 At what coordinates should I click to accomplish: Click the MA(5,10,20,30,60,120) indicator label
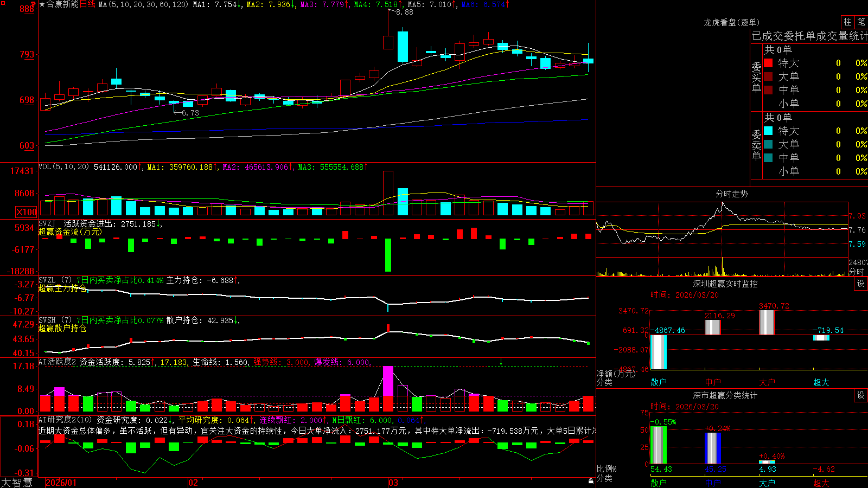144,4
